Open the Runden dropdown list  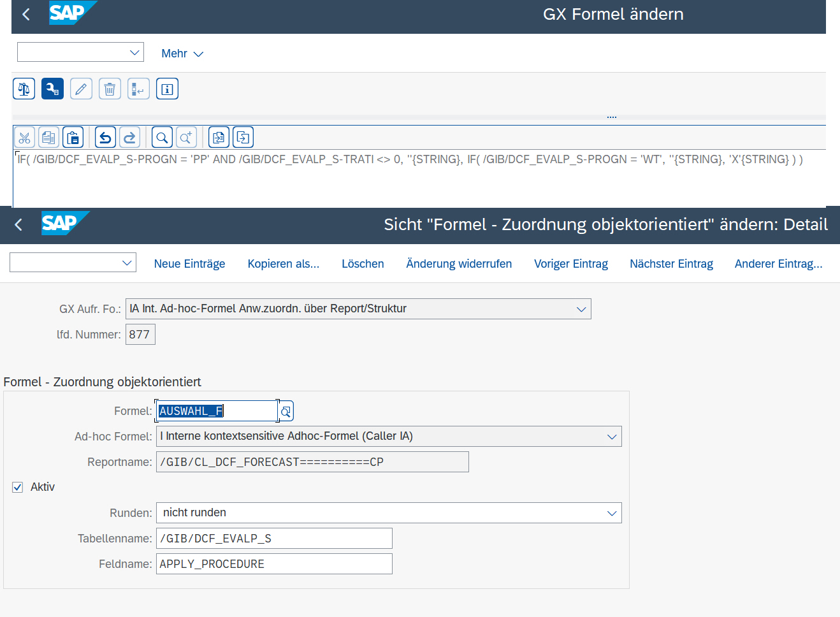611,513
